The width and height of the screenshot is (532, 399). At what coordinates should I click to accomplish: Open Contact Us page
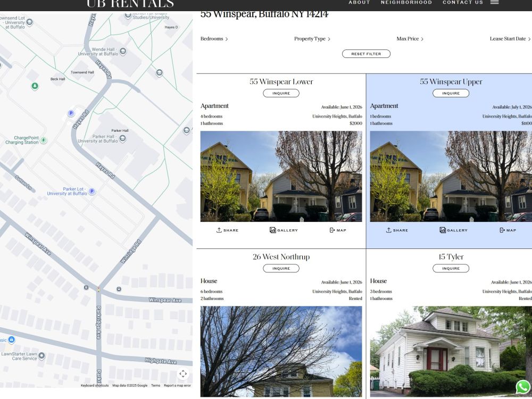click(463, 2)
